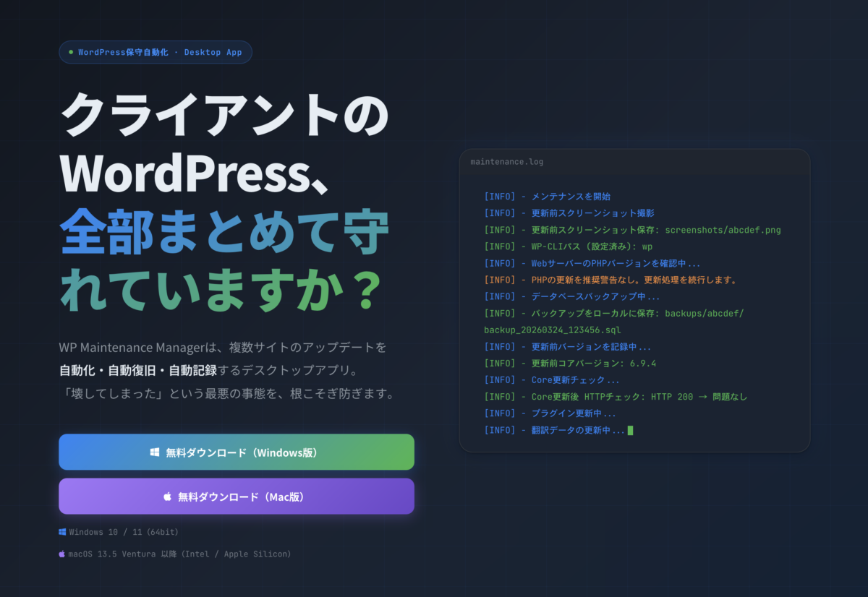Click the bold 自動化・自動復旧・自動記録 text
The height and width of the screenshot is (597, 868).
coord(138,371)
